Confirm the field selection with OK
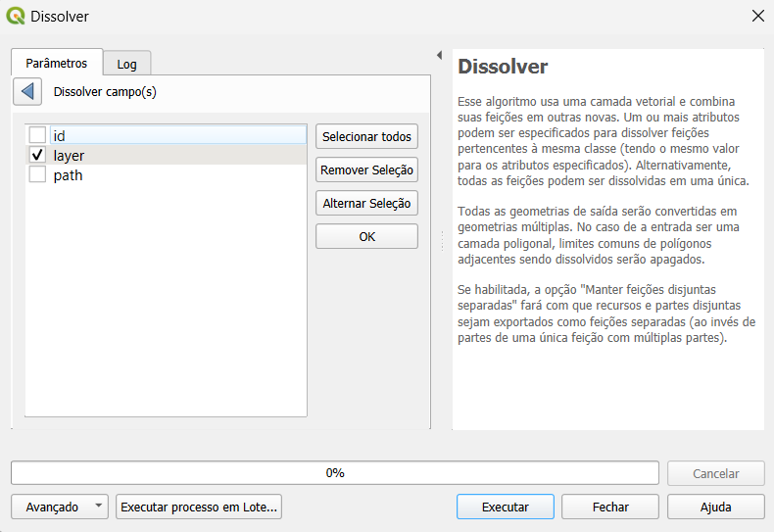 366,236
